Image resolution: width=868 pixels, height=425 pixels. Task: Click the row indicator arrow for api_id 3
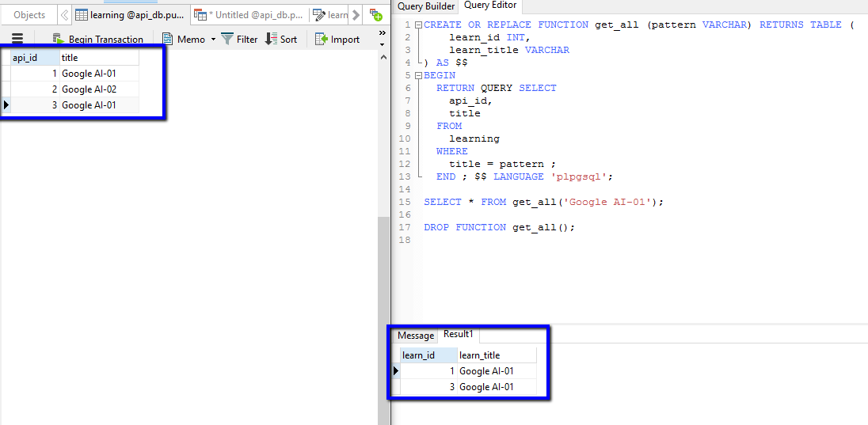[6, 104]
